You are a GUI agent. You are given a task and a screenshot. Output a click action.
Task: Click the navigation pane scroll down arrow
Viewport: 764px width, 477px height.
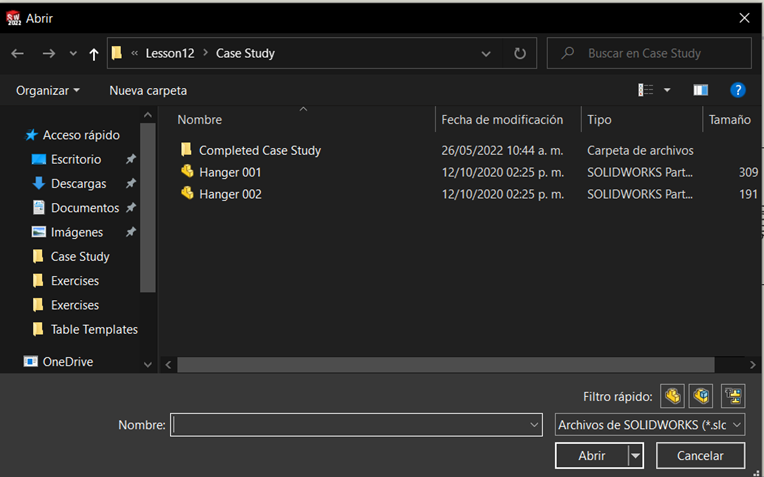(x=148, y=364)
